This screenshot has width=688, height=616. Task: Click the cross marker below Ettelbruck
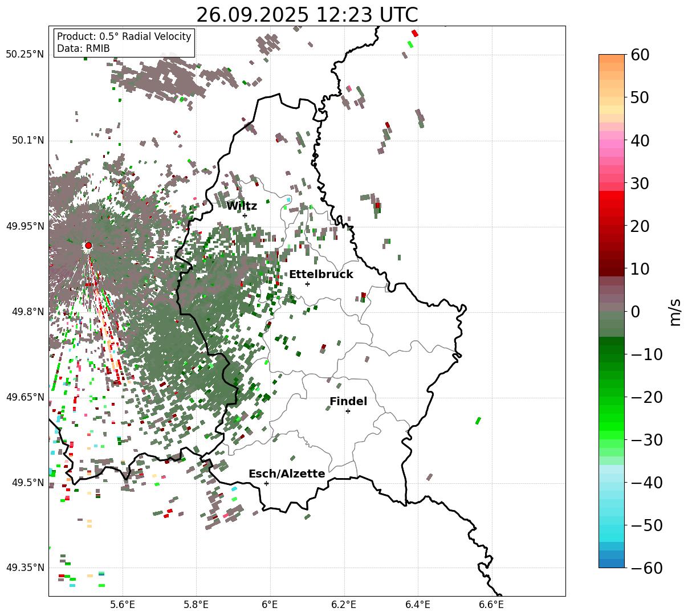click(307, 284)
